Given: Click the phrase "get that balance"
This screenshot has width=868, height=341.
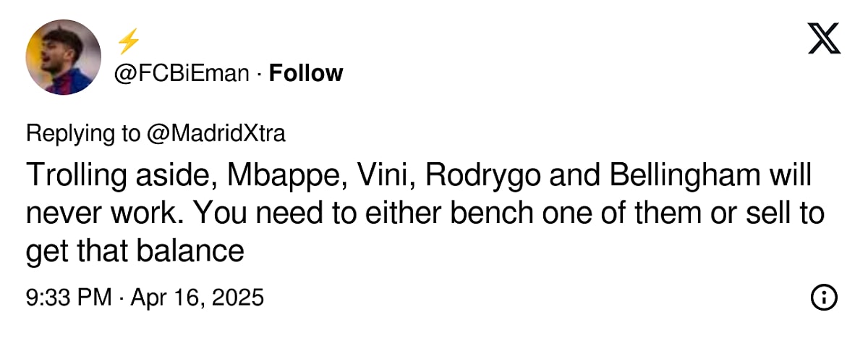Looking at the screenshot, I should pos(135,251).
